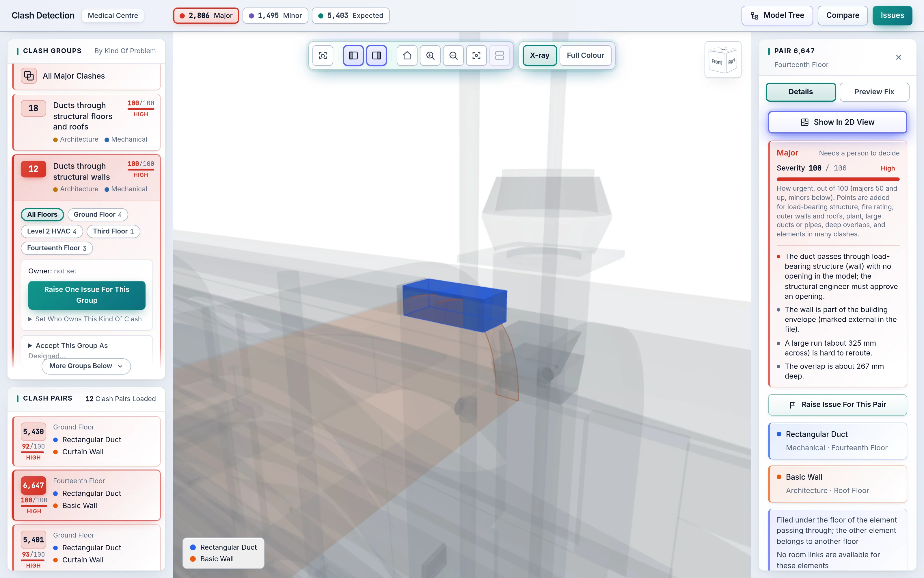Switch to Full Colour display mode

coord(585,55)
